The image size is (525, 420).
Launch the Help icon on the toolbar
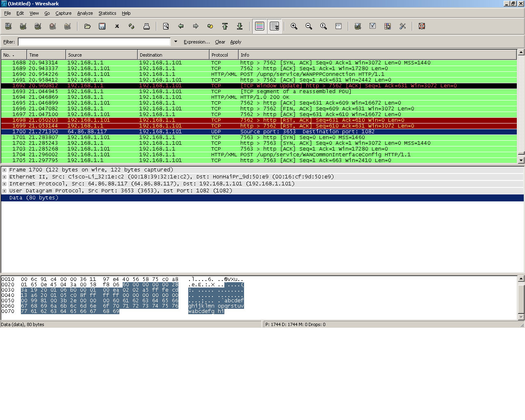pyautogui.click(x=422, y=26)
